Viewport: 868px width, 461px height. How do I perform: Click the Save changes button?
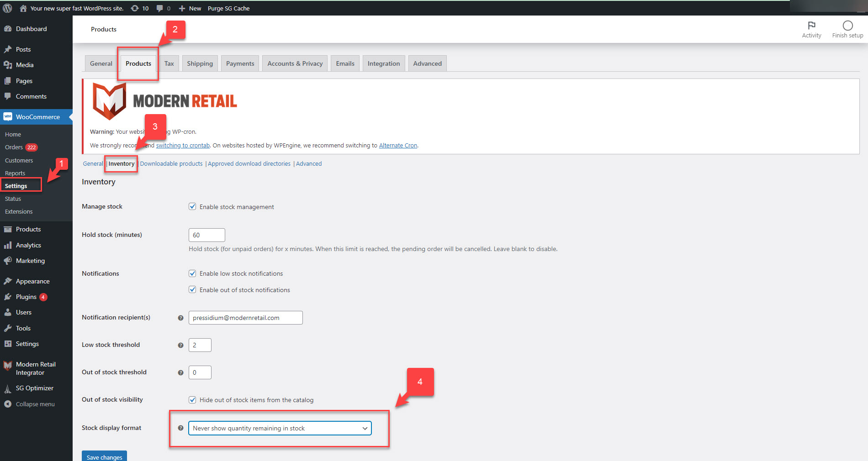104,456
